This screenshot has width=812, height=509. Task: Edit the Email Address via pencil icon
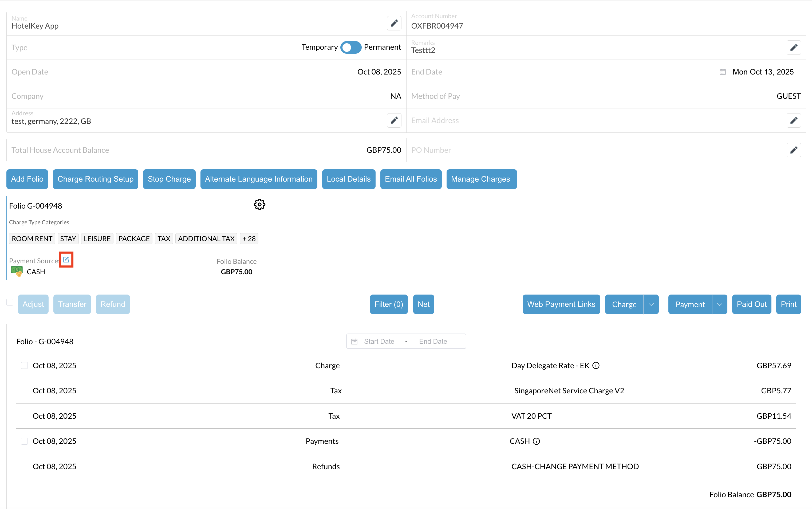click(794, 120)
